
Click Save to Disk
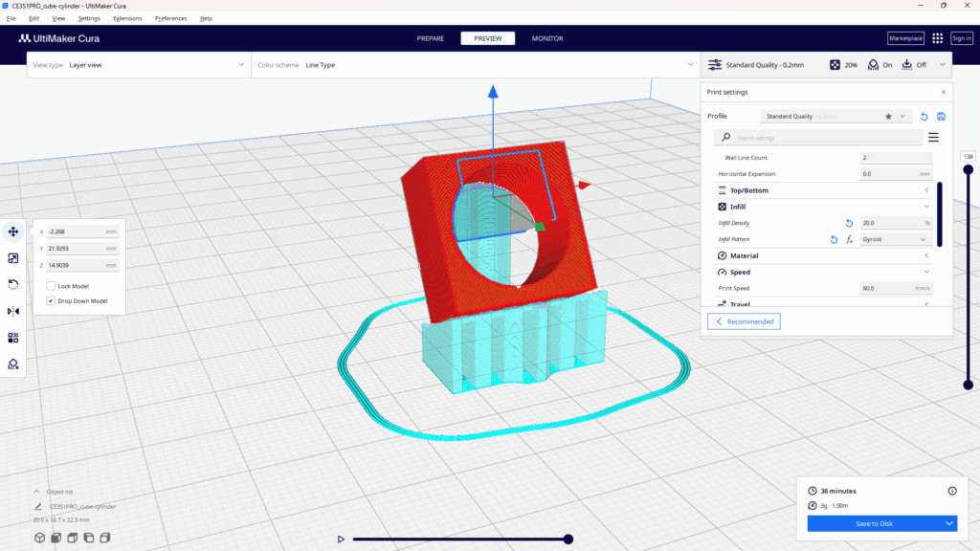click(874, 523)
